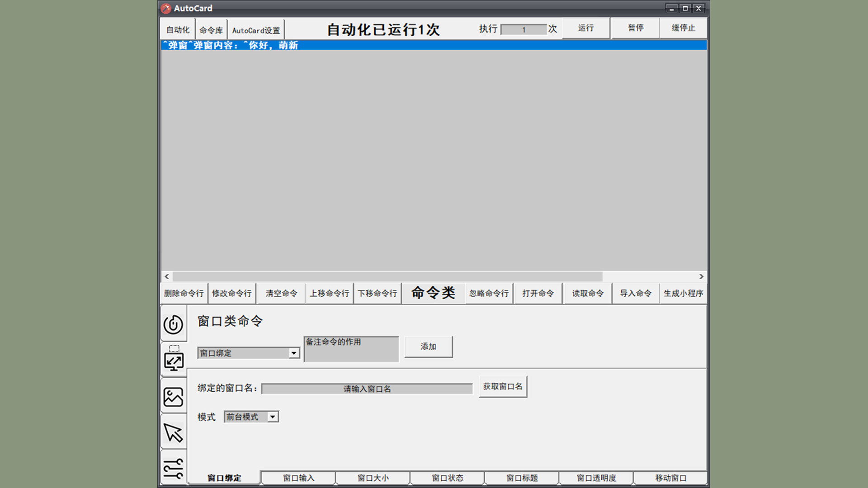Open the image command category icon
The height and width of the screenshot is (488, 868).
point(173,396)
